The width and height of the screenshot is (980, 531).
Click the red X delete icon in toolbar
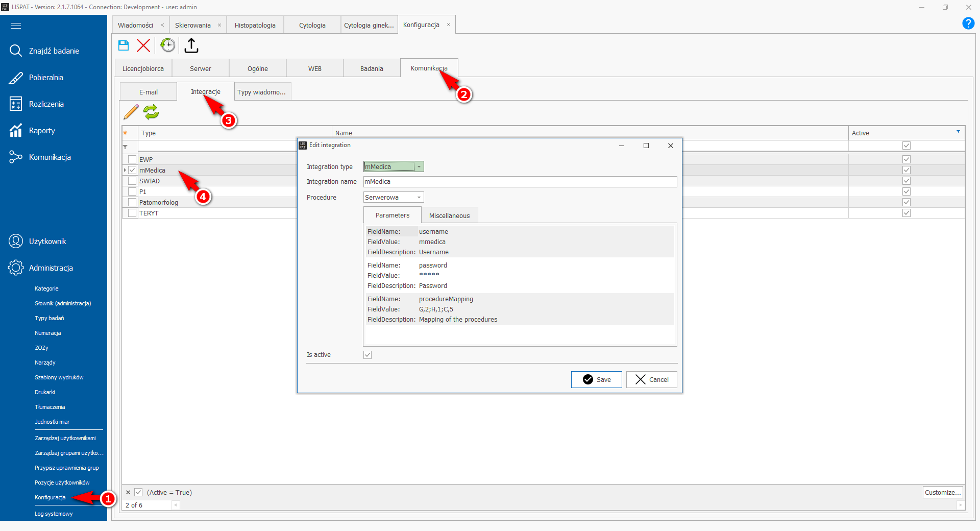pyautogui.click(x=143, y=45)
